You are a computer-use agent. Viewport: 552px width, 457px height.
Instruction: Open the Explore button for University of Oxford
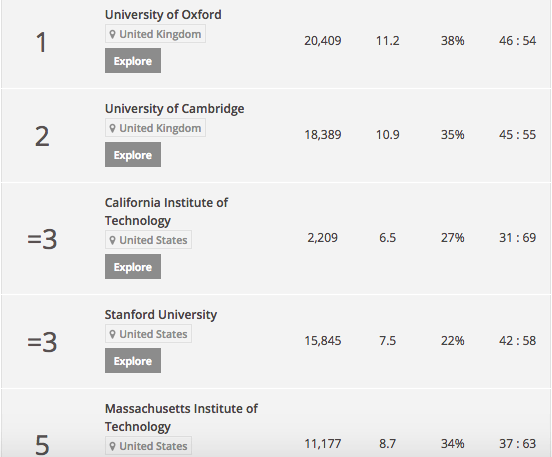(133, 61)
